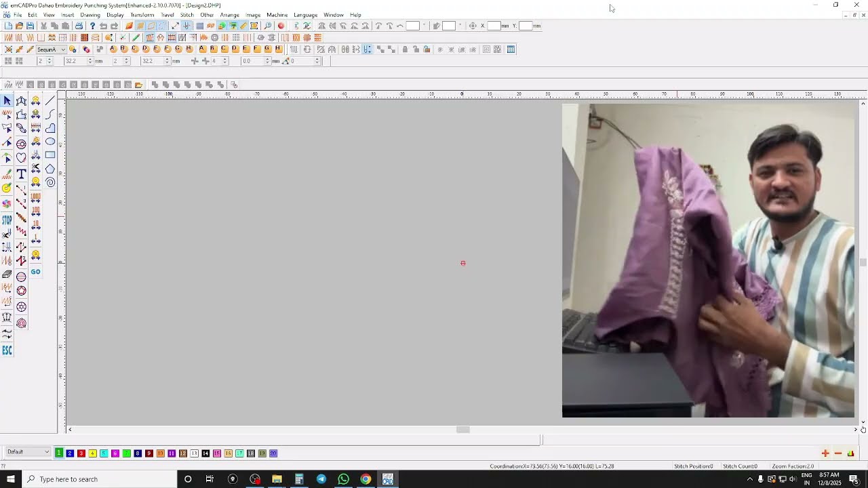Click the Save file icon

click(x=30, y=26)
